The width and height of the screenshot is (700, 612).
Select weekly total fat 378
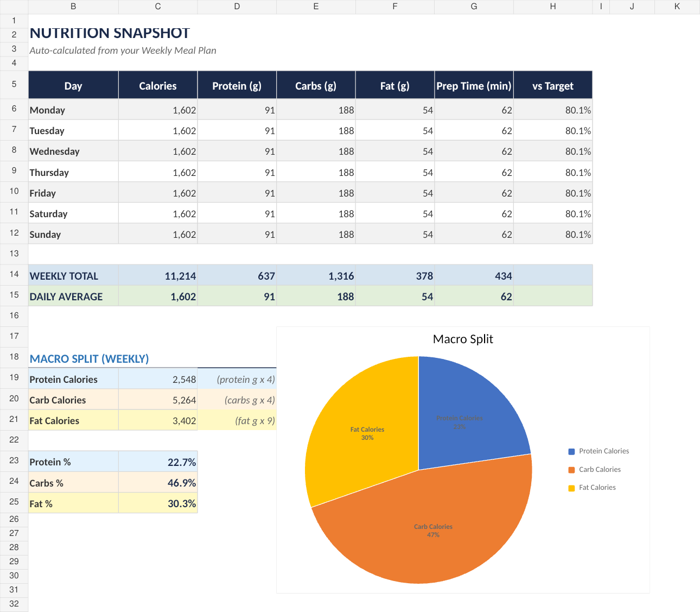pyautogui.click(x=395, y=275)
